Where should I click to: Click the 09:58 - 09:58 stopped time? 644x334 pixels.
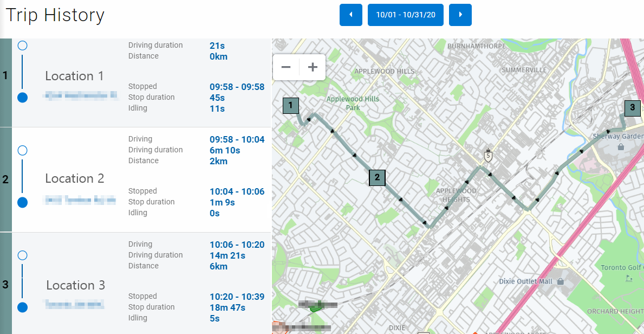(237, 87)
